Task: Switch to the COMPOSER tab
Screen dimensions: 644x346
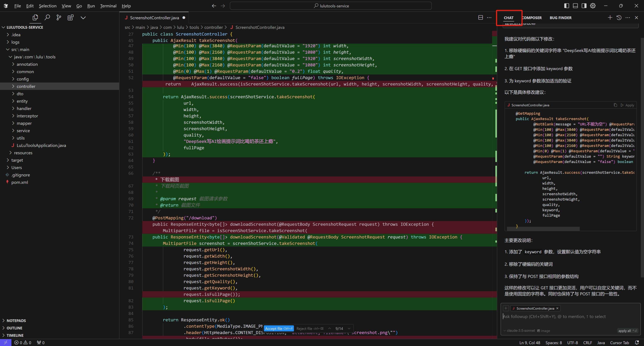Action: (532, 18)
